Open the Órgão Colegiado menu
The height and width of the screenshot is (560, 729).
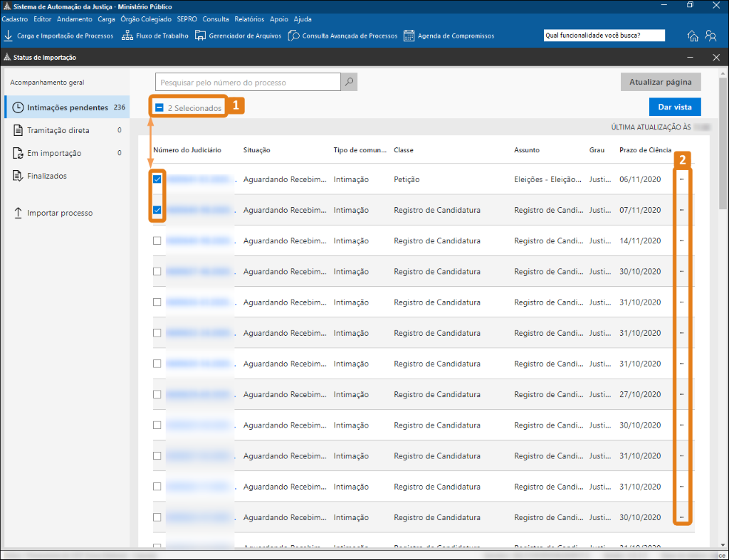click(x=146, y=19)
